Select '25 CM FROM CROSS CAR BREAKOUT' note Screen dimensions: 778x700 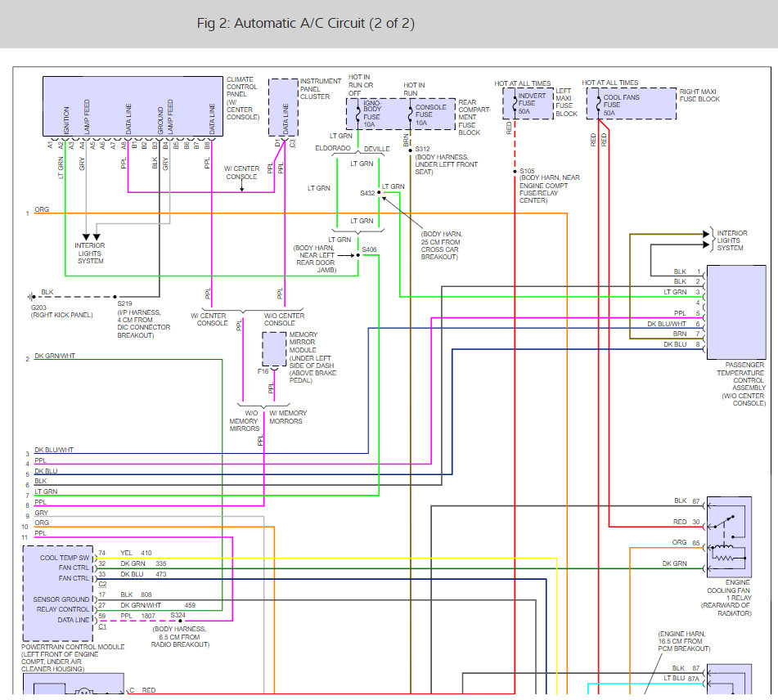coord(441,249)
